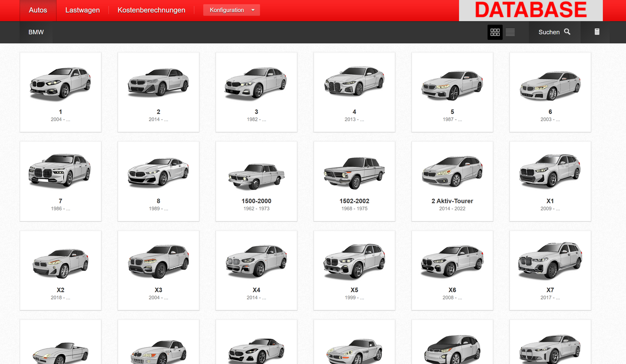This screenshot has height=364, width=626.
Task: Open the calculator icon in the toolbar
Action: 597,32
